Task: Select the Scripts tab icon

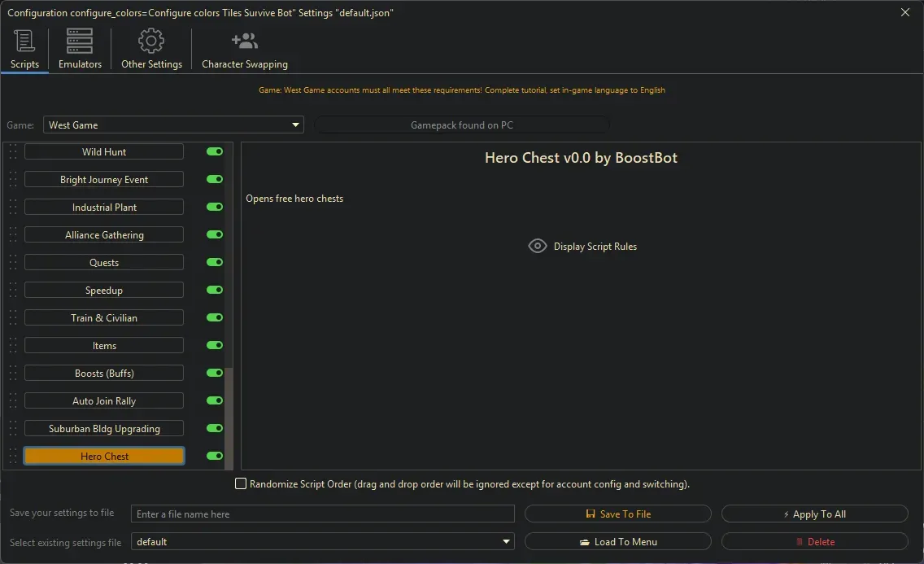Action: pyautogui.click(x=24, y=41)
